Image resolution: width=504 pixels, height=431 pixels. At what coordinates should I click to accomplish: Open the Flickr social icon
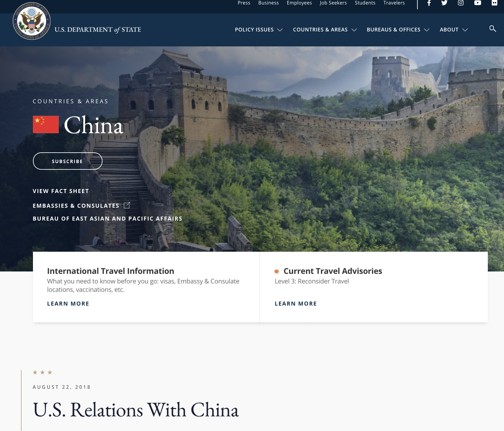point(494,3)
